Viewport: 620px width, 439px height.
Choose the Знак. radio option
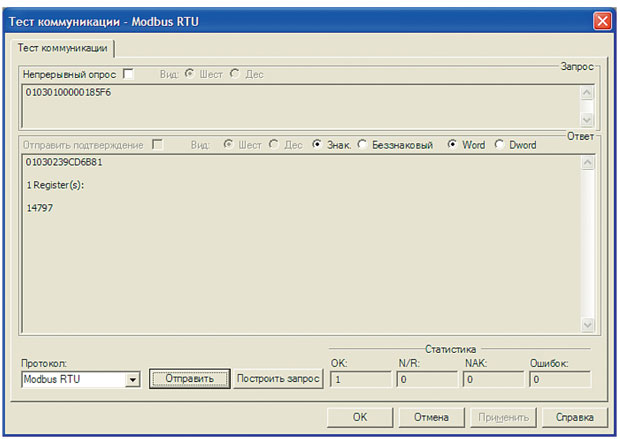click(x=316, y=144)
